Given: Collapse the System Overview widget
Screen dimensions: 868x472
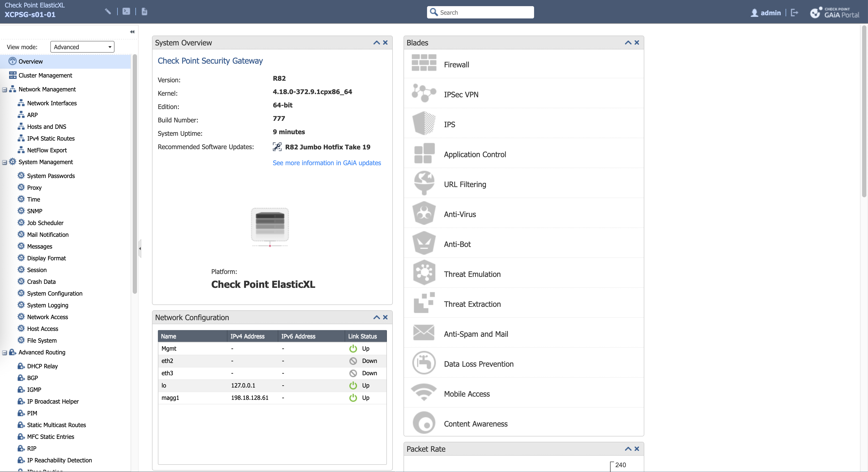Looking at the screenshot, I should [x=376, y=43].
